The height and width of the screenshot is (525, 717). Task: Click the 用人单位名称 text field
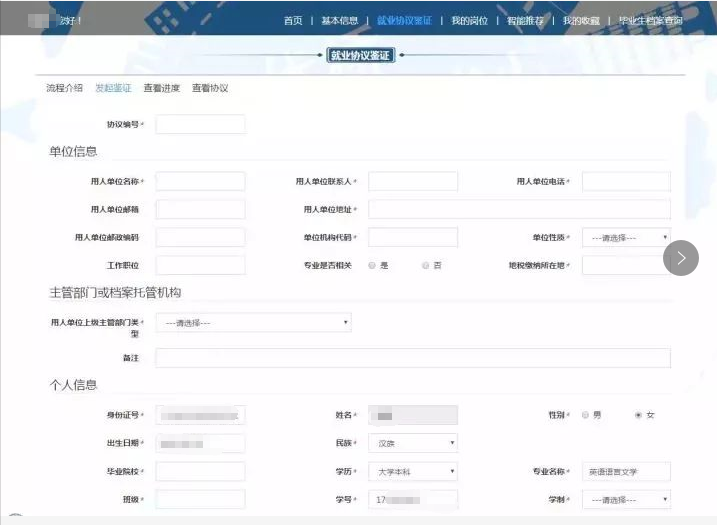coord(200,181)
